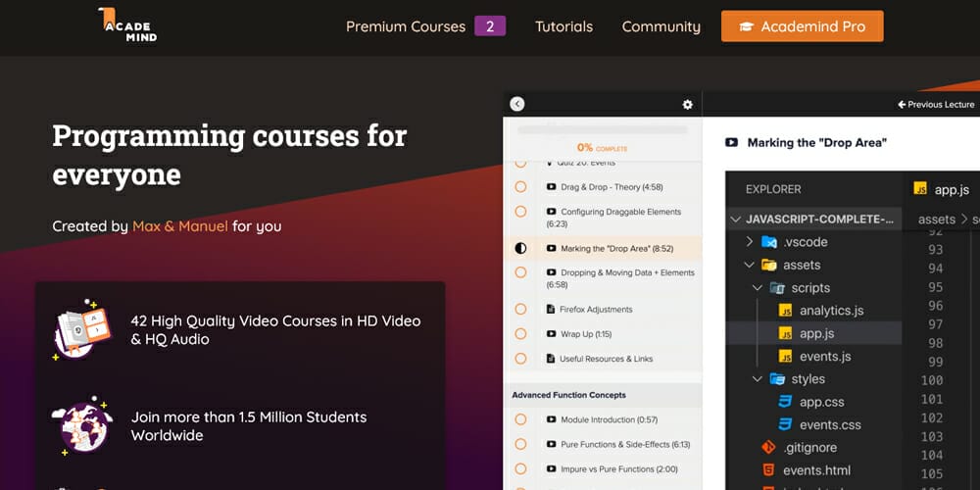
Task: Toggle completion circle for Useful Resources & Links
Action: tap(520, 359)
